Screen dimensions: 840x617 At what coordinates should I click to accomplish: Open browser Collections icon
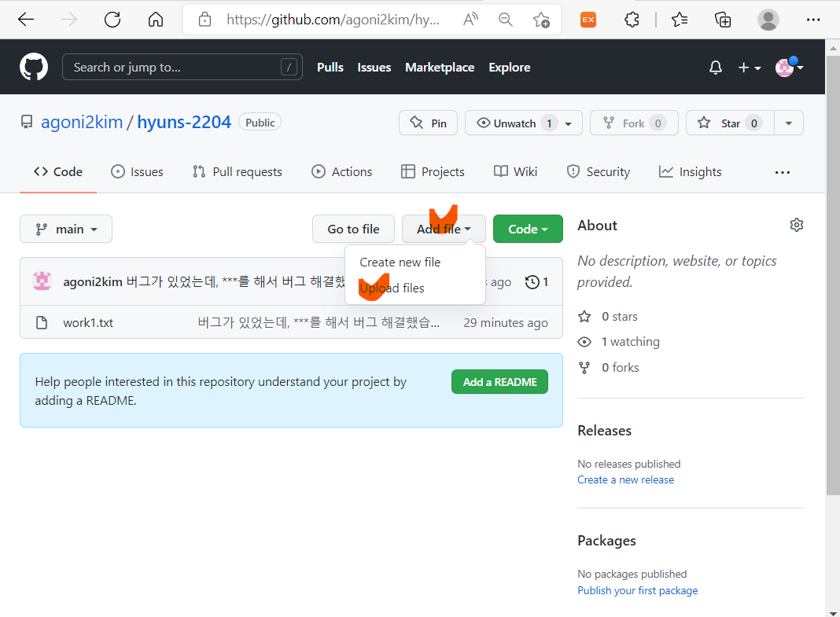click(x=723, y=20)
